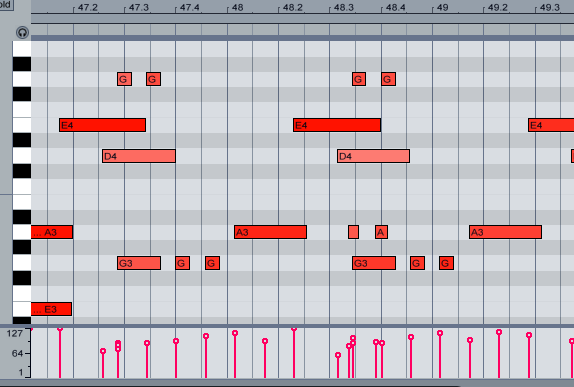Select the '... E3' note at left edge

tap(51, 309)
